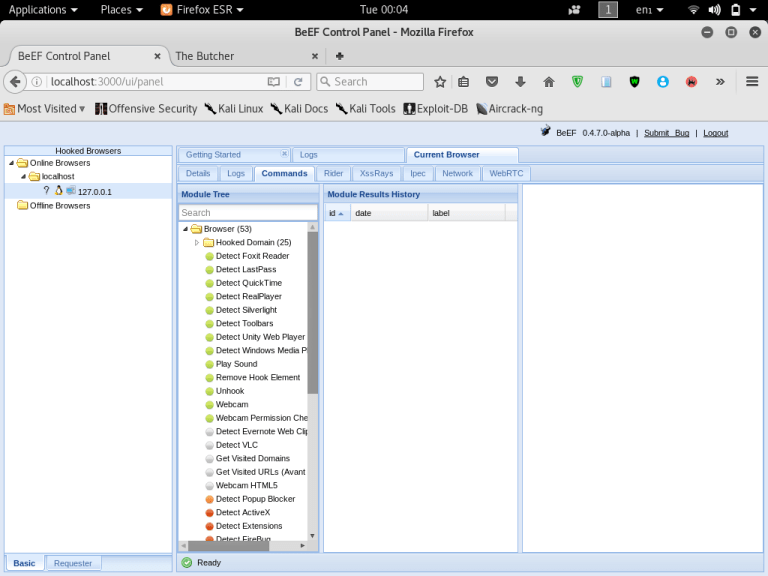Close the Getting Started tab
Image resolution: width=768 pixels, height=576 pixels.
point(284,154)
